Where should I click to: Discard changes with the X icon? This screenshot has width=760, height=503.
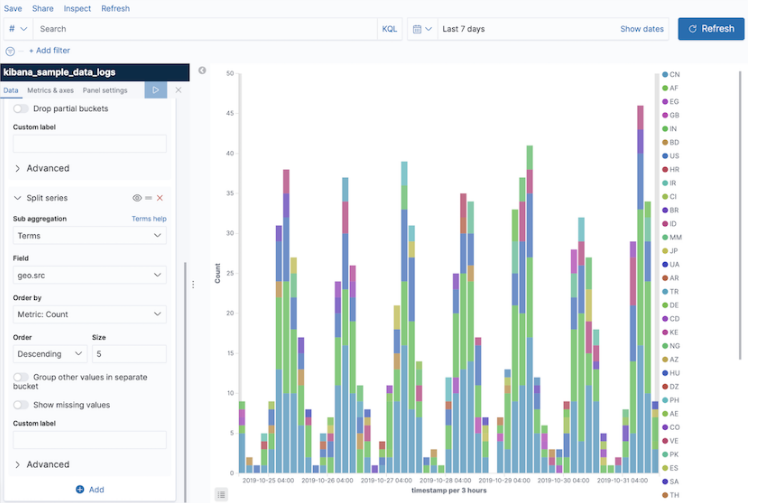178,90
